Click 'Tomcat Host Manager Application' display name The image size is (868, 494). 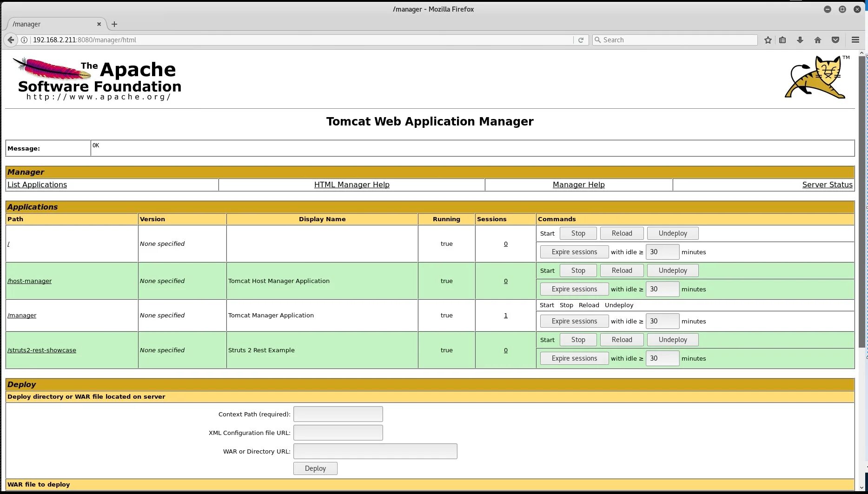(279, 281)
